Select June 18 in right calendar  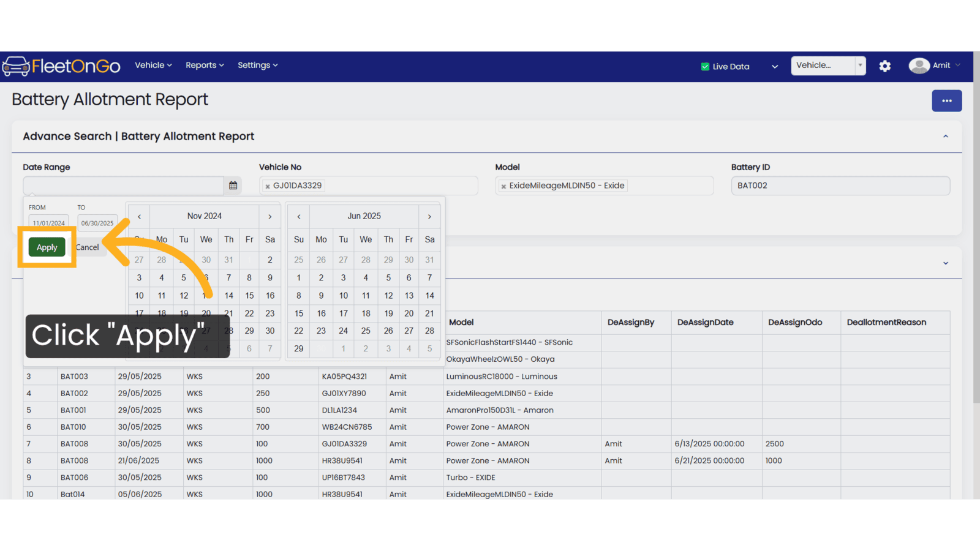(x=366, y=313)
